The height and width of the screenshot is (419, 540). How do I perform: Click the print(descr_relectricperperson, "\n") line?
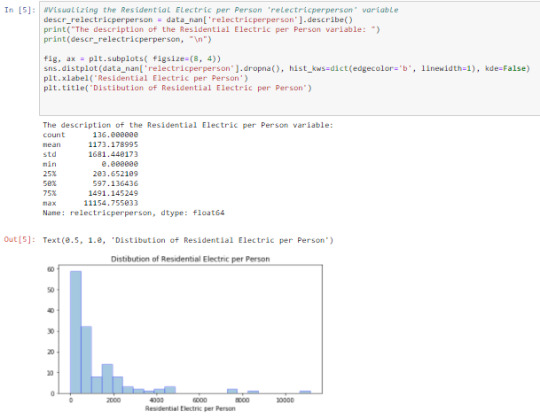coord(127,39)
